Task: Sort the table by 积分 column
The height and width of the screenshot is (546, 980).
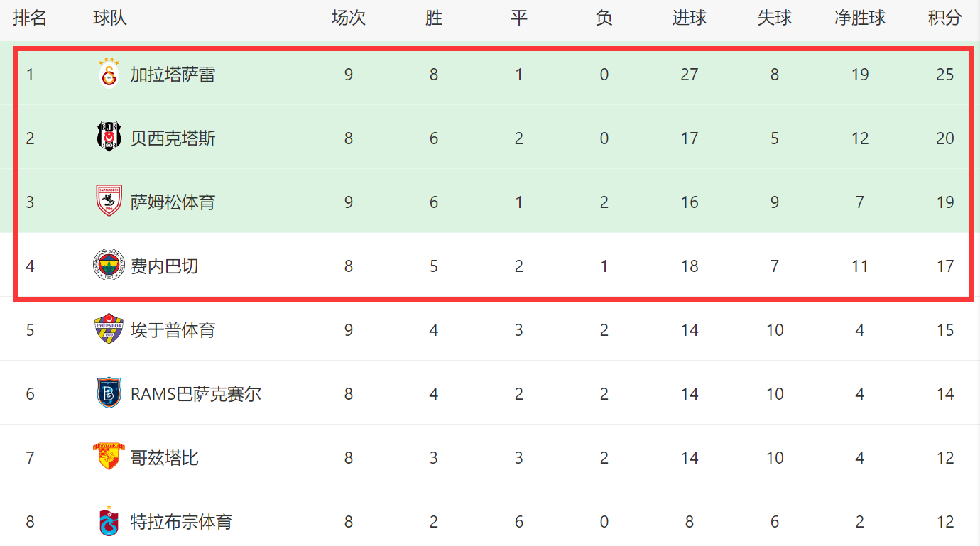Action: coord(944,18)
